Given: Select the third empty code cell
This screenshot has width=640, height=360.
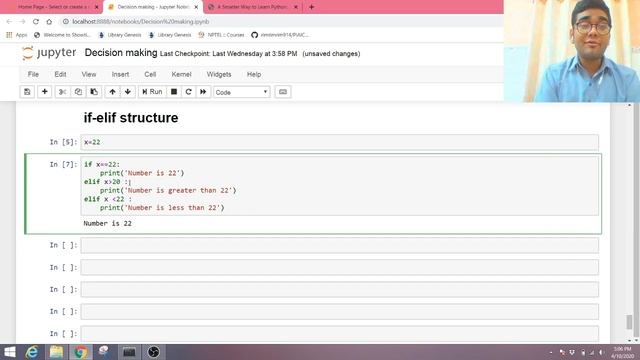Looking at the screenshot, I should [x=340, y=289].
